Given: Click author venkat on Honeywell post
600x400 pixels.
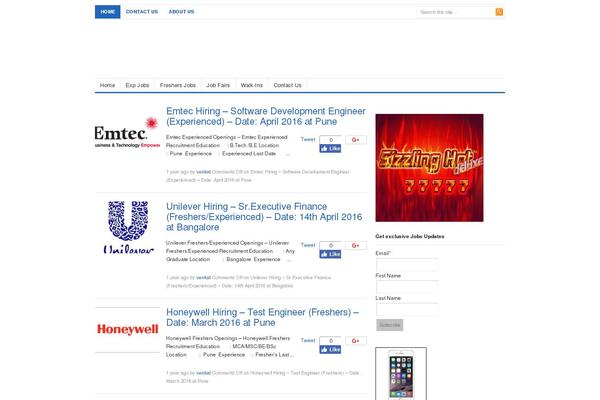Looking at the screenshot, I should point(203,373).
